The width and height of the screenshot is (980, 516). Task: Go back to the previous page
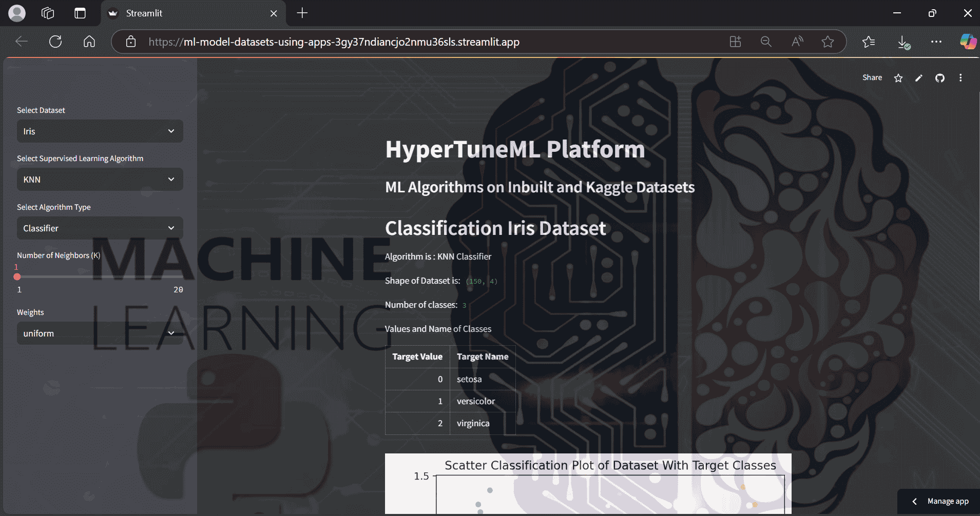coord(22,42)
